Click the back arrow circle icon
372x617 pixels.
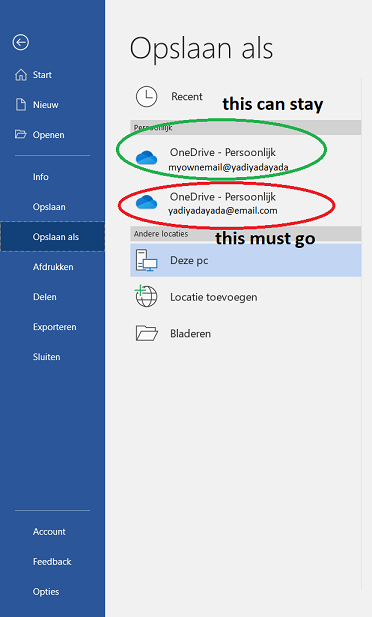click(x=20, y=42)
